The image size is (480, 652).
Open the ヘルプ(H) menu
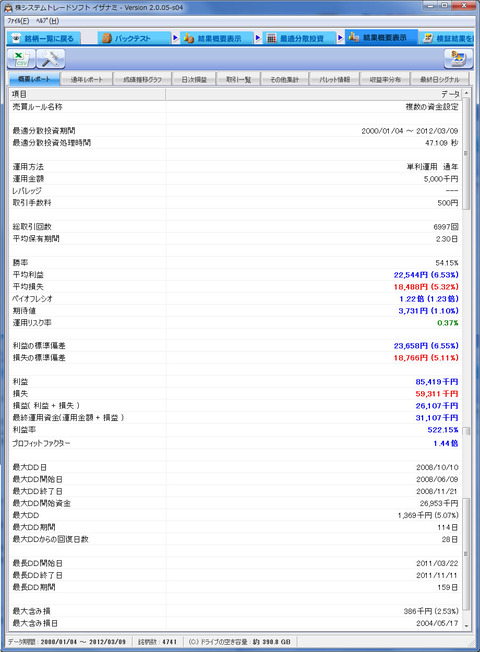point(47,21)
